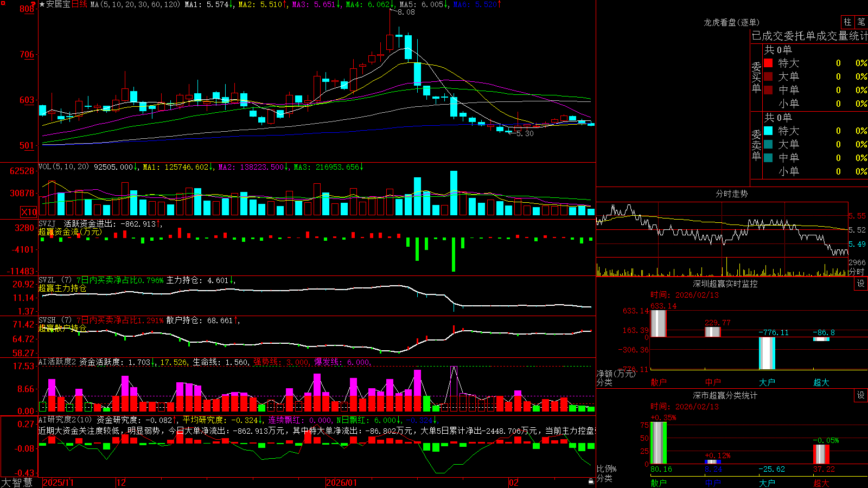Click the 80.16 散户 percentage bar
Screen dimensions: 868x488
pos(659,443)
